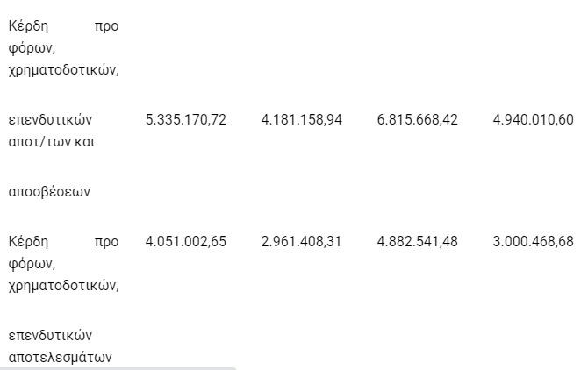Viewport: 588px width, 370px height.
Task: Click the topmost προ word
Action: pyautogui.click(x=106, y=27)
